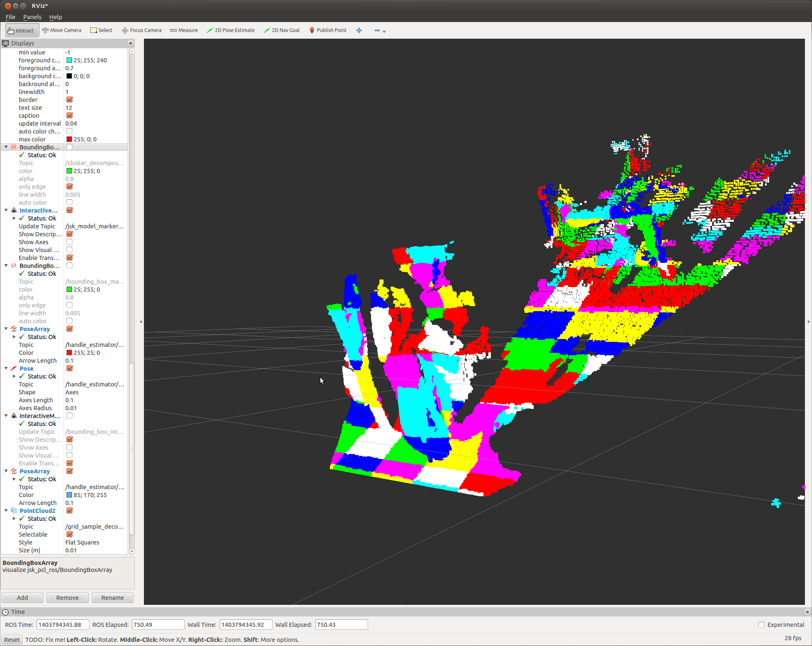The height and width of the screenshot is (646, 812).
Task: Enable the first BoundingBoxArray display
Action: coord(69,147)
